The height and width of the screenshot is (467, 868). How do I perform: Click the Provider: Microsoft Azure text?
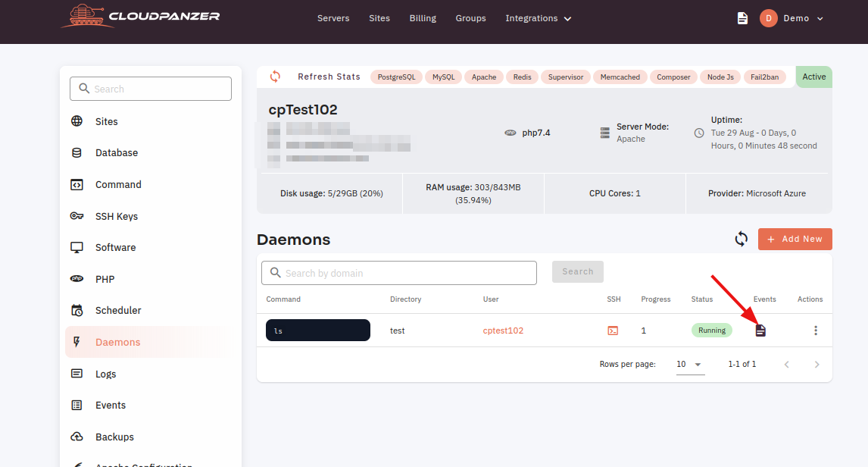point(757,193)
